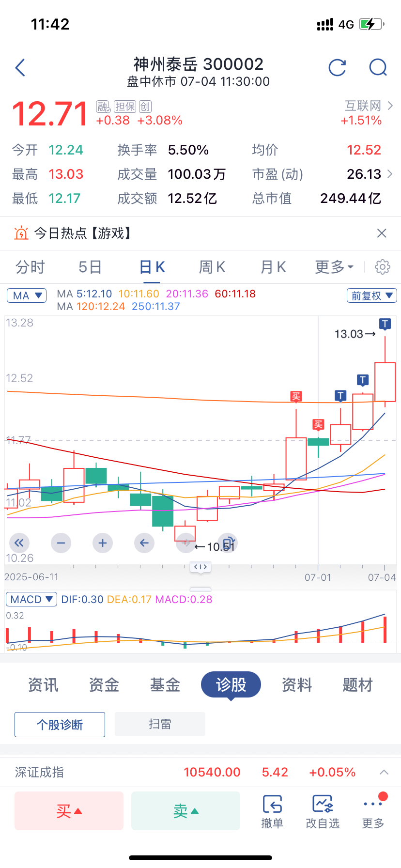401x868 pixels.
Task: Open the bottom 更多 menu
Action: 373,812
